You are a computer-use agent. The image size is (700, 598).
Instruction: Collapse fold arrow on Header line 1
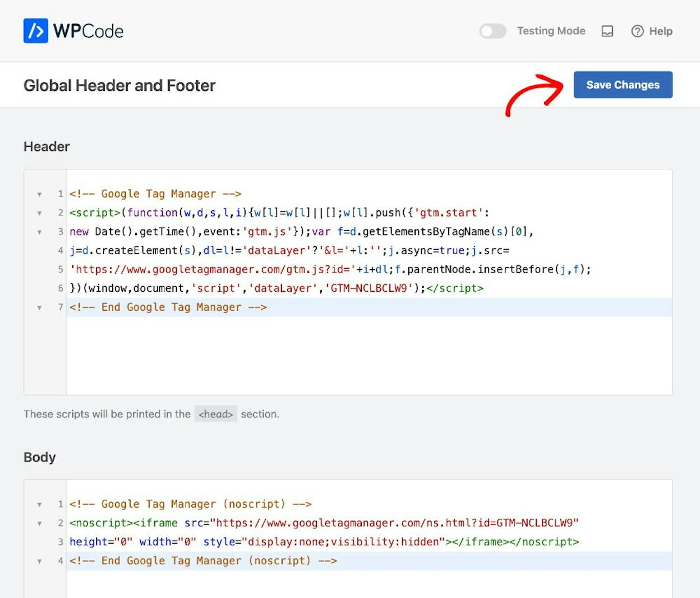(39, 194)
